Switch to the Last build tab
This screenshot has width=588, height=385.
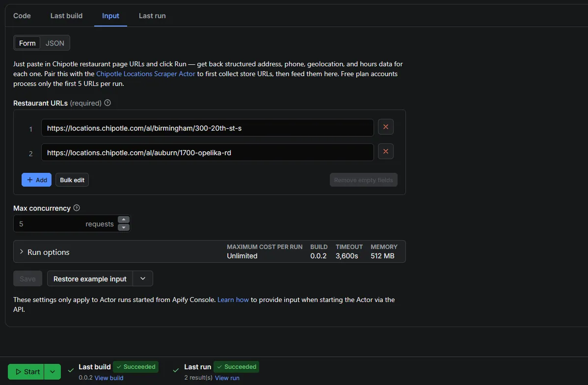[66, 16]
